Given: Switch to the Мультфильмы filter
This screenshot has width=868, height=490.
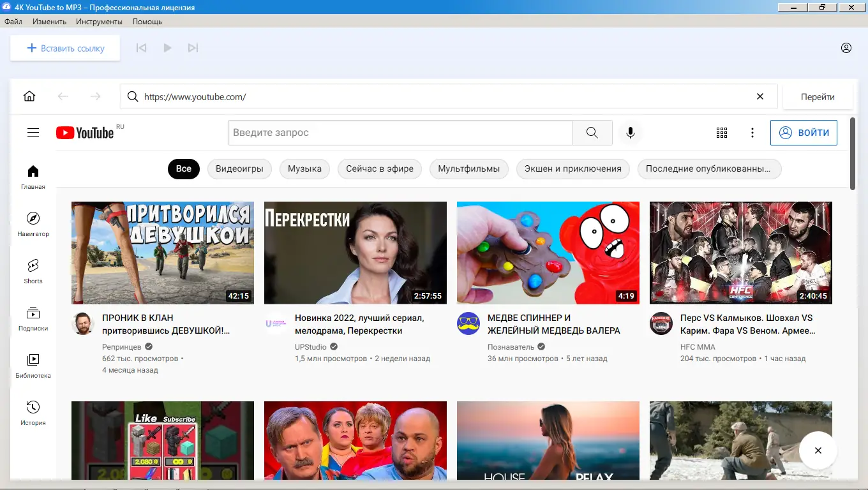Looking at the screenshot, I should (468, 168).
